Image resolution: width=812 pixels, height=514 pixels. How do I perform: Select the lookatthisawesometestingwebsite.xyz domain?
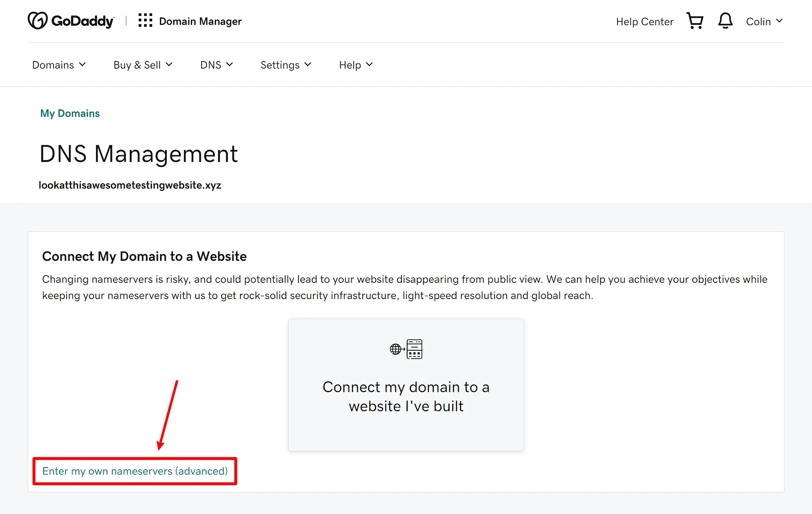130,185
